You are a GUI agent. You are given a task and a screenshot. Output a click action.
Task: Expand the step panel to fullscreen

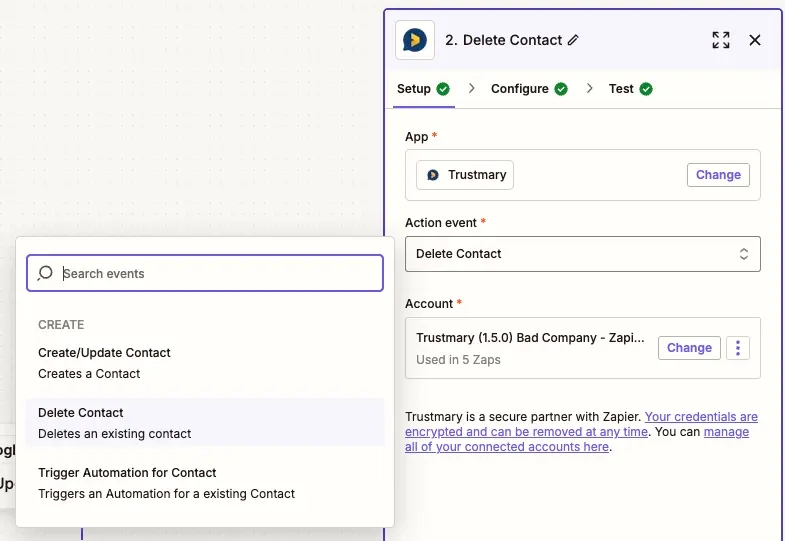(720, 40)
